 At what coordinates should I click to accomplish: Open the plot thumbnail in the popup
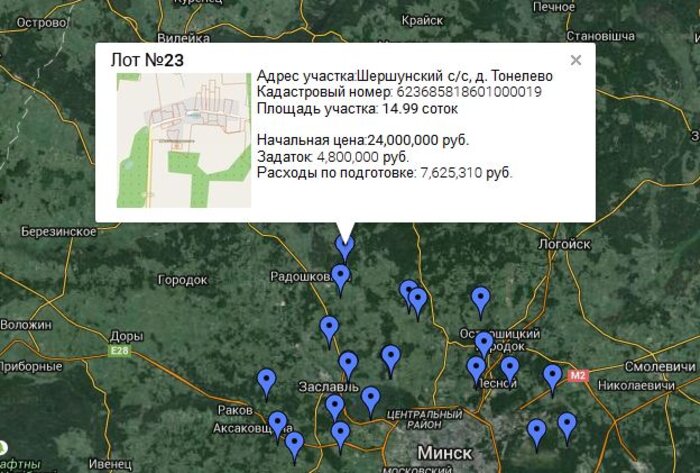[184, 140]
